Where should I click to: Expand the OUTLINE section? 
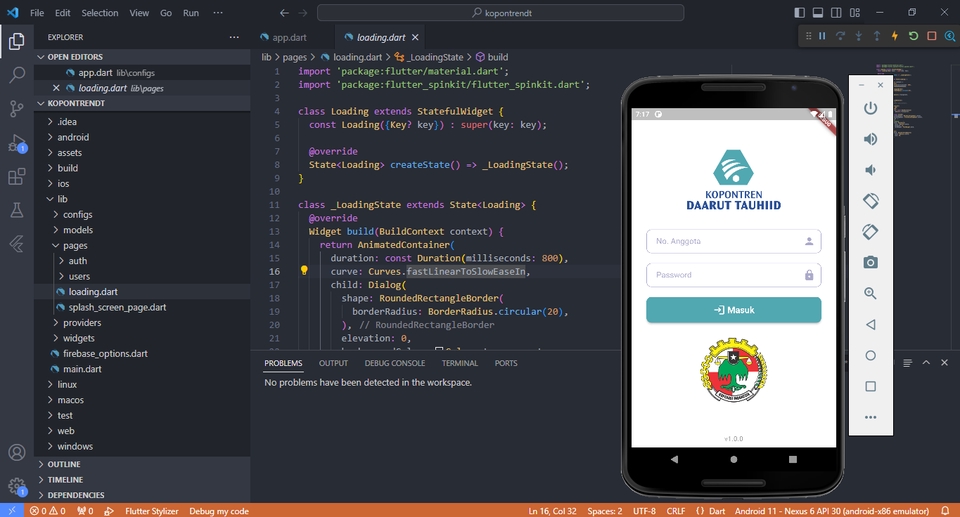[142, 464]
